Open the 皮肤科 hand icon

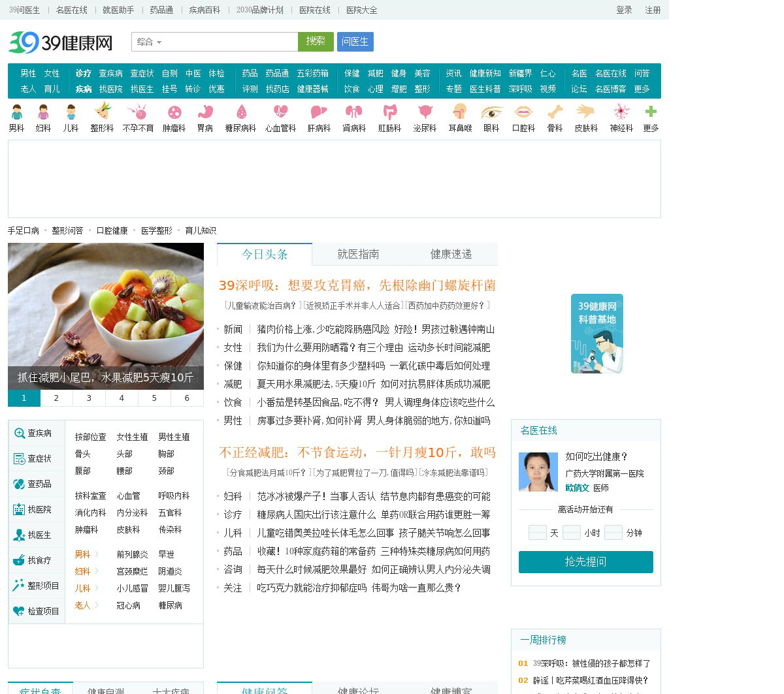[x=586, y=112]
